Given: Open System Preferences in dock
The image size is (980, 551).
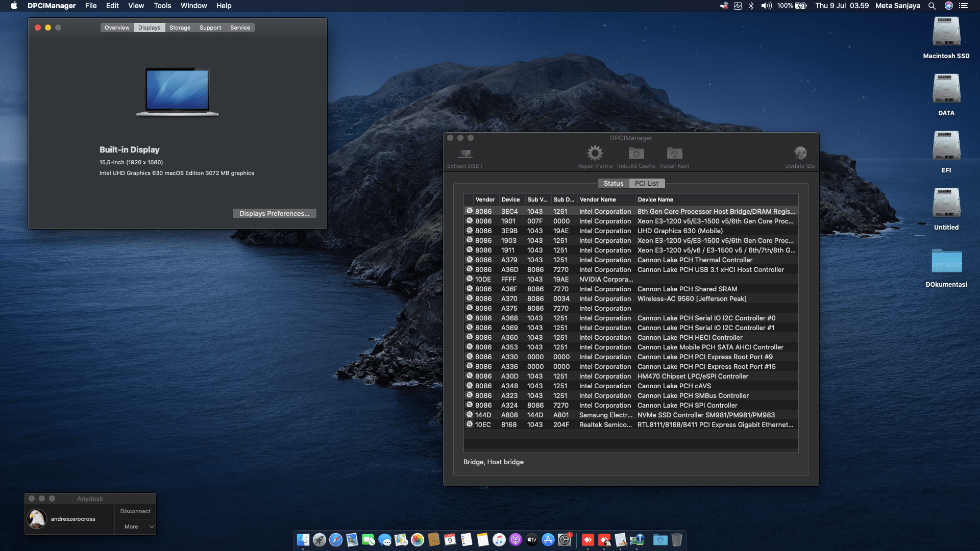Looking at the screenshot, I should pyautogui.click(x=565, y=540).
